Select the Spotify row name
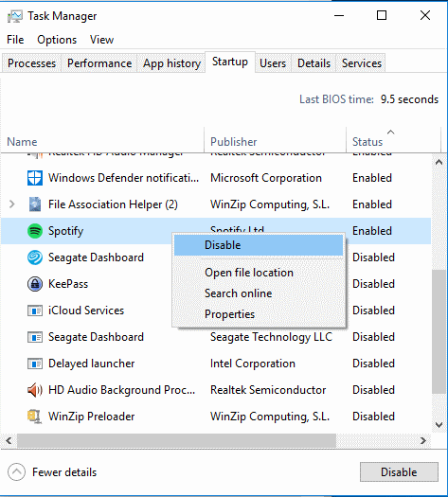This screenshot has width=448, height=497. [x=65, y=231]
